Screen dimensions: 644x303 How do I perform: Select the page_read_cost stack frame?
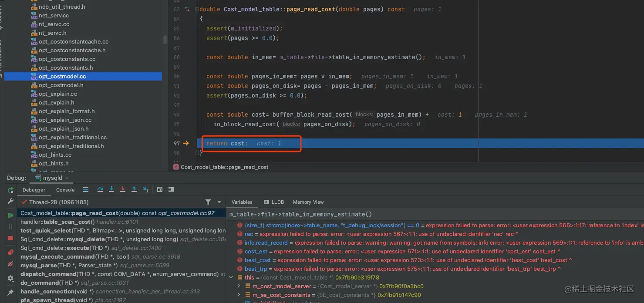(x=121, y=213)
